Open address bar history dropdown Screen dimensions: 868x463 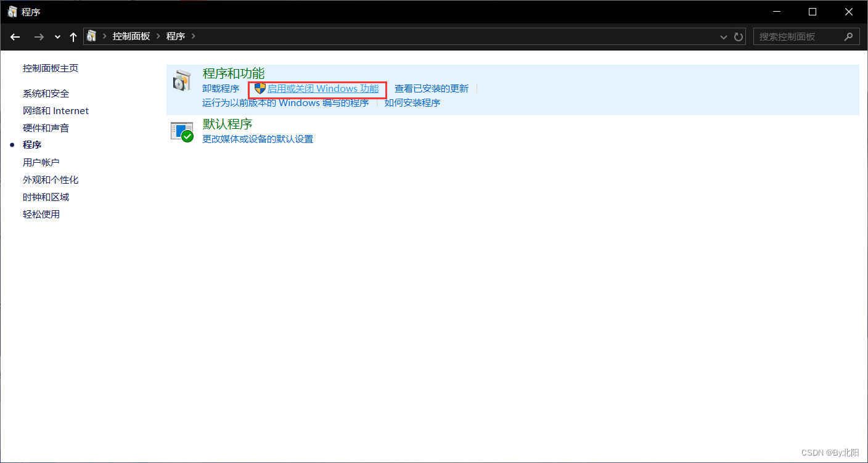click(724, 37)
